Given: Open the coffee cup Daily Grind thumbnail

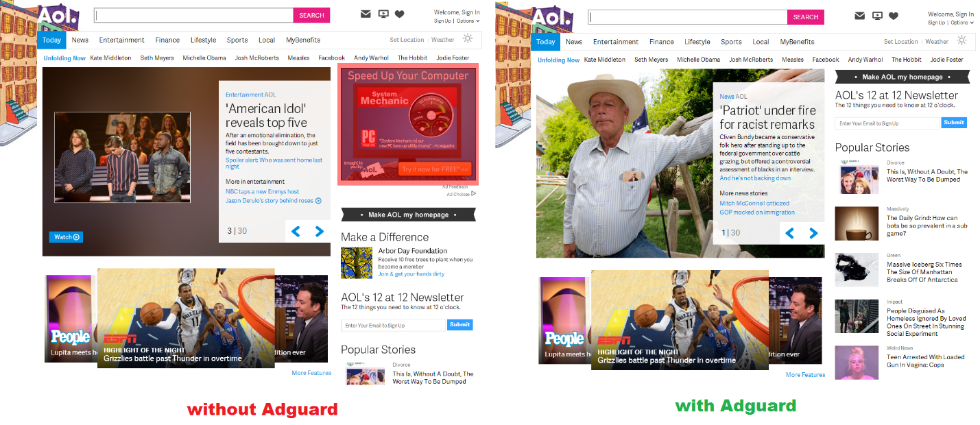Looking at the screenshot, I should 857,224.
